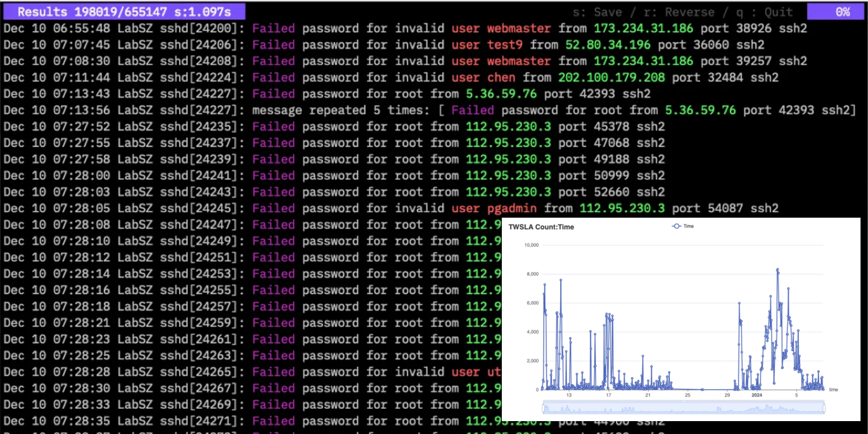This screenshot has width=868, height=434.
Task: Click the TWSLA Count:Time chart title
Action: pos(541,227)
